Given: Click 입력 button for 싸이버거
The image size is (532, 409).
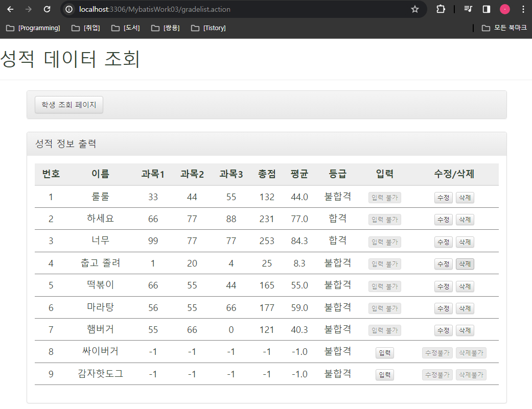Looking at the screenshot, I should (384, 353).
